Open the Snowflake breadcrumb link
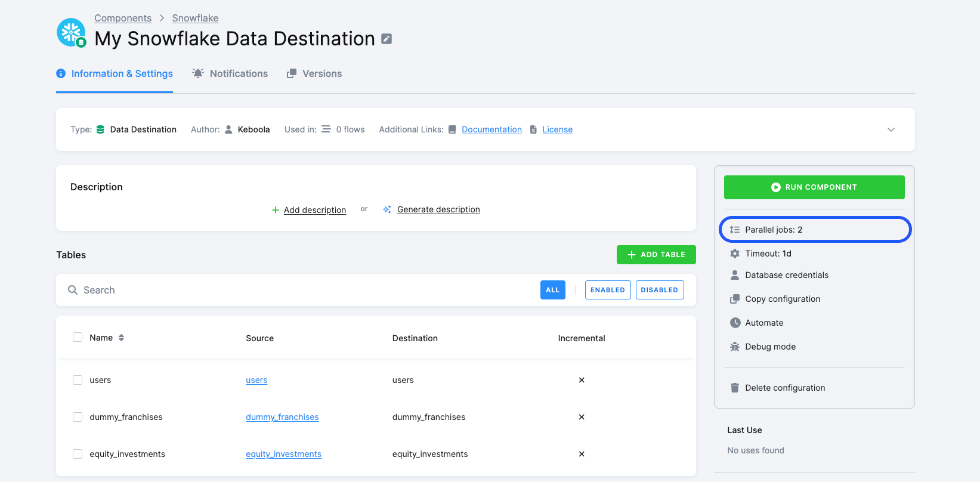This screenshot has height=482, width=980. click(196, 18)
